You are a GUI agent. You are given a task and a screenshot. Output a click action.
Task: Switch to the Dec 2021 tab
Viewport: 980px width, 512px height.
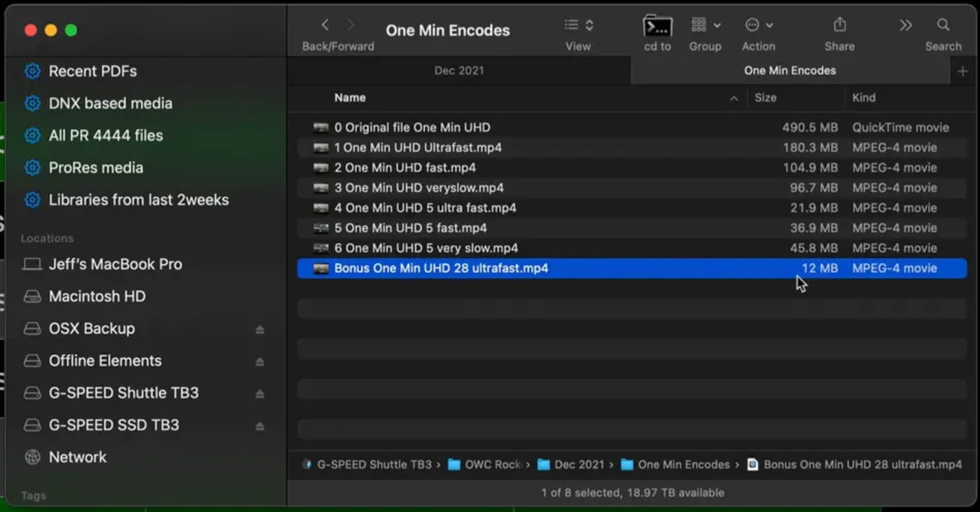(458, 70)
